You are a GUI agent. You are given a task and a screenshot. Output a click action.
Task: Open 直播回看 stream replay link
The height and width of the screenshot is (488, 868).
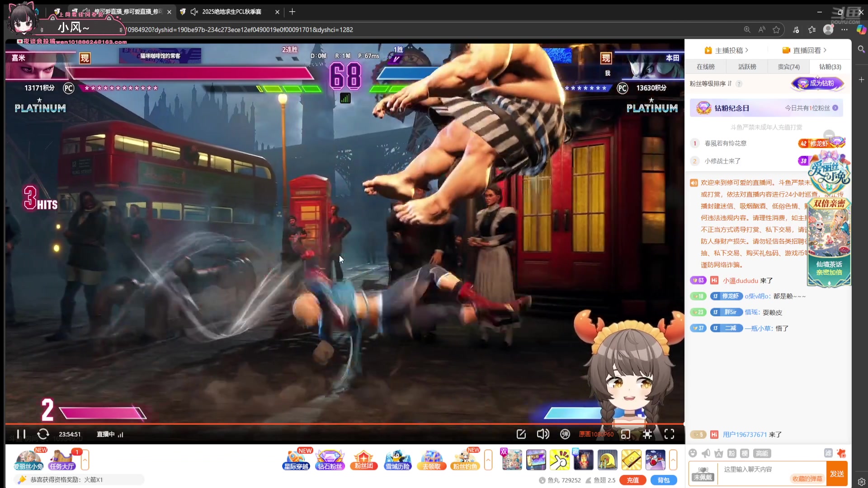pos(804,50)
